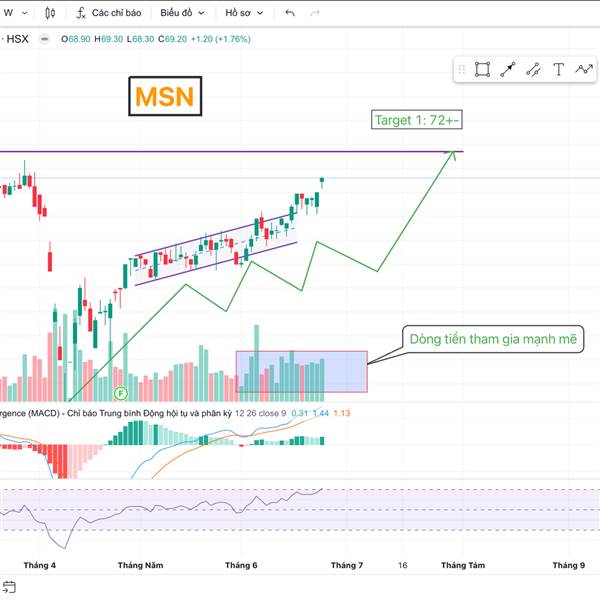Expand the Hồ sơ dropdown
Screen dimensions: 600x600
click(244, 13)
